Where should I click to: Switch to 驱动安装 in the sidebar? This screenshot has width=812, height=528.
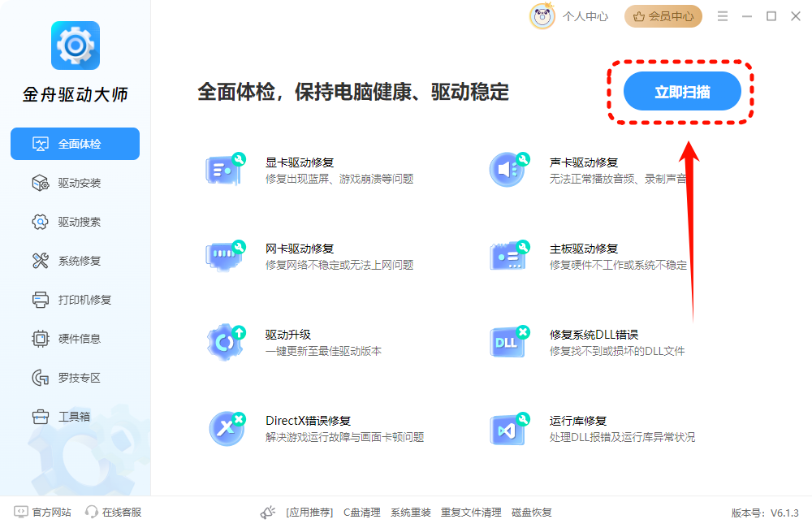(x=75, y=183)
